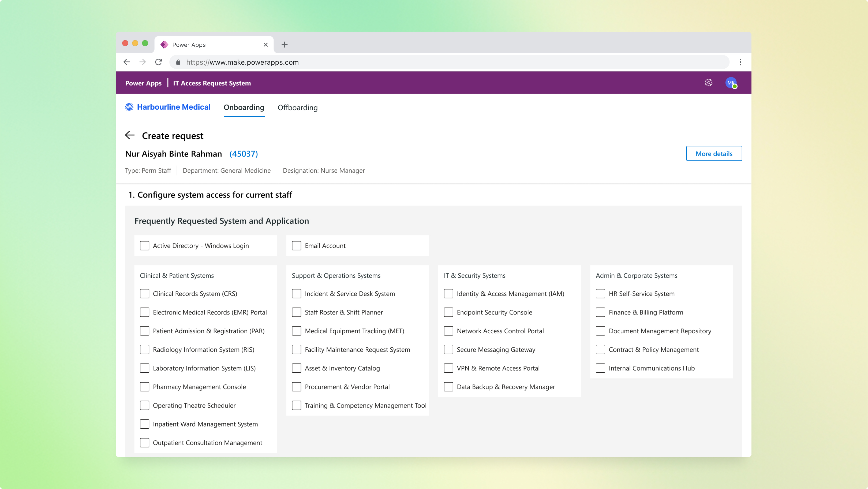Screen dimensions: 868x489
Task: Select the Onboarding tab
Action: click(244, 107)
